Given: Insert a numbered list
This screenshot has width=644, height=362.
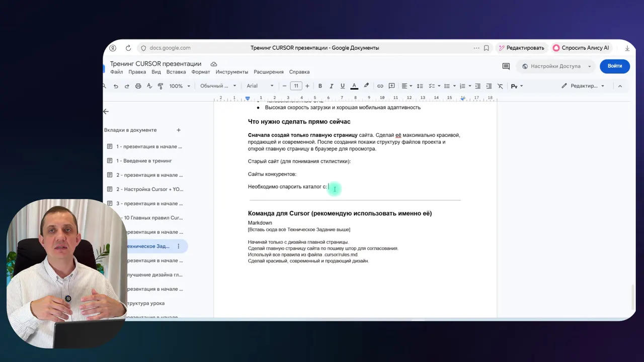Looking at the screenshot, I should [x=464, y=86].
